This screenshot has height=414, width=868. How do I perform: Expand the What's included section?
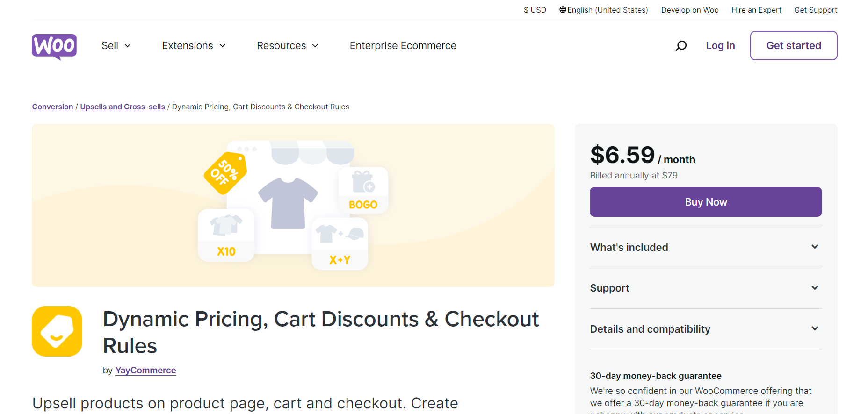pyautogui.click(x=706, y=247)
